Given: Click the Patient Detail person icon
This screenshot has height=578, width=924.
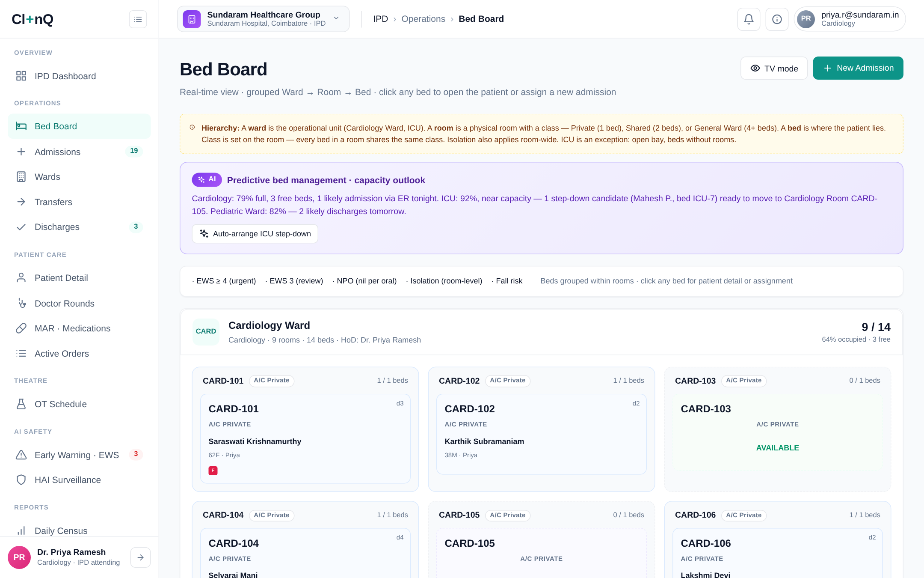Looking at the screenshot, I should tap(21, 277).
